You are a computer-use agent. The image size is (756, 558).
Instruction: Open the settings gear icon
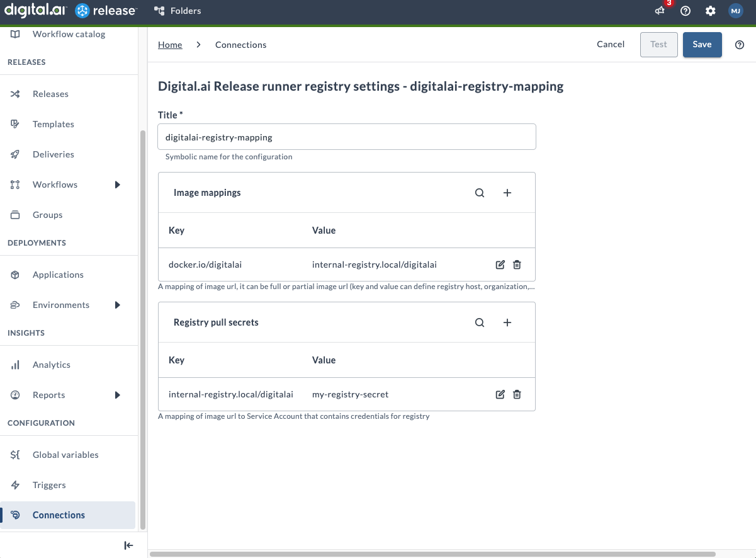point(711,11)
